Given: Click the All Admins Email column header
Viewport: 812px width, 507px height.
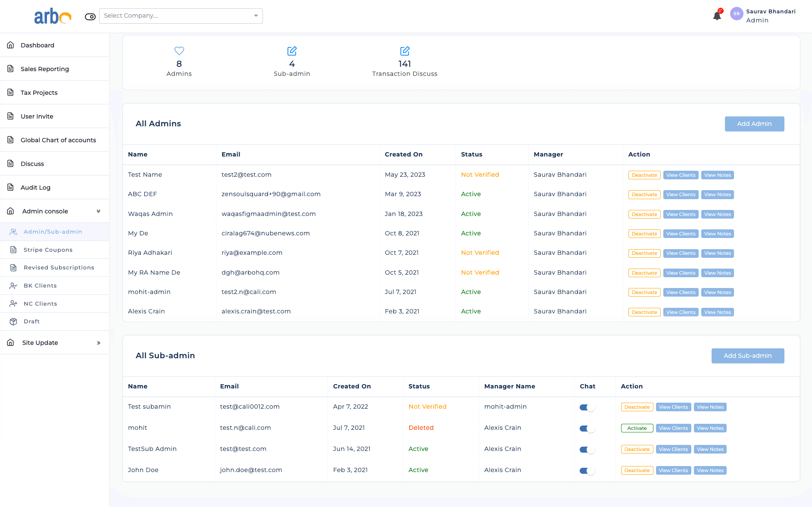Looking at the screenshot, I should pyautogui.click(x=231, y=154).
